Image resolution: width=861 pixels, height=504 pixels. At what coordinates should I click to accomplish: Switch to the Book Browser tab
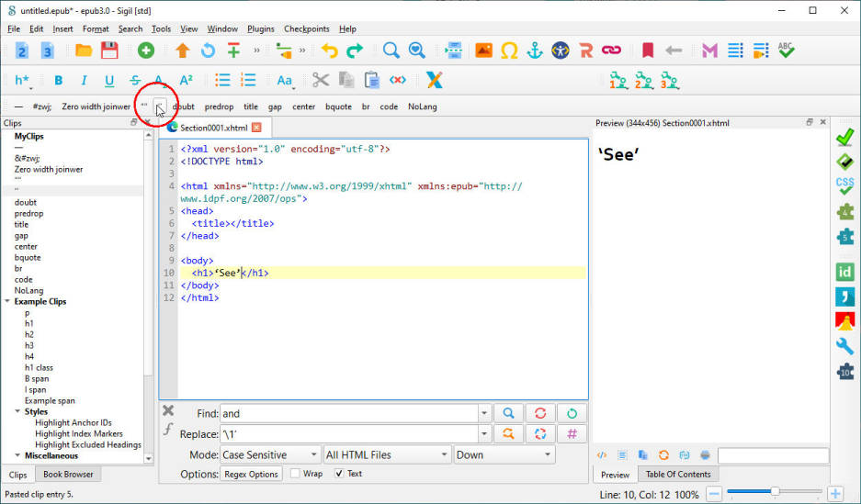pos(69,475)
